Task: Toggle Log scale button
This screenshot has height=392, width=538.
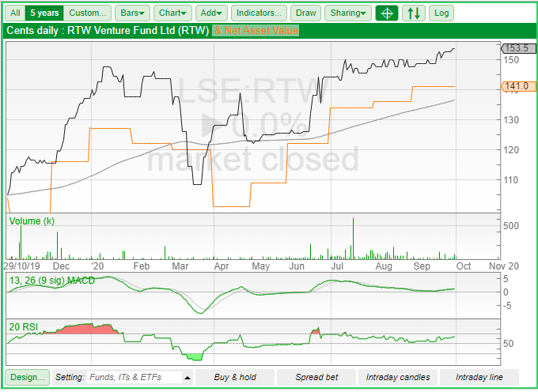Action: click(441, 13)
